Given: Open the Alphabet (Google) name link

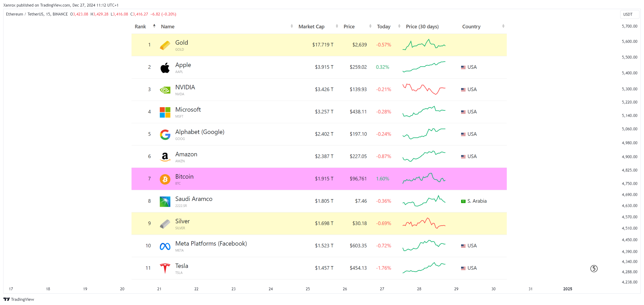Looking at the screenshot, I should pyautogui.click(x=200, y=132).
